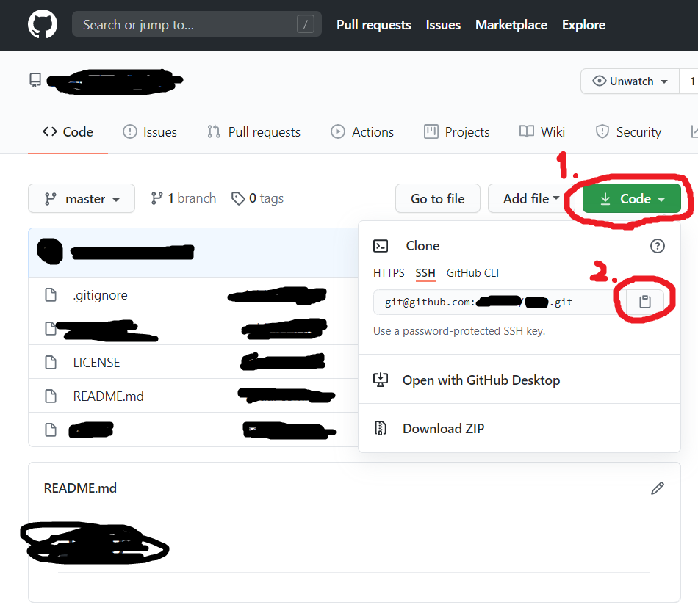Expand the master branch selector
This screenshot has height=616, width=698.
(x=82, y=198)
